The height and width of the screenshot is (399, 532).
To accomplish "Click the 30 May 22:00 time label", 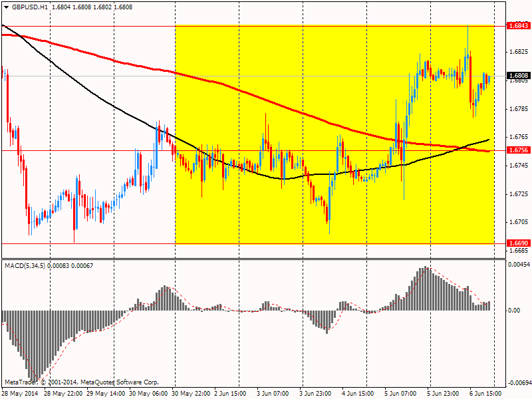I will 191,394.
